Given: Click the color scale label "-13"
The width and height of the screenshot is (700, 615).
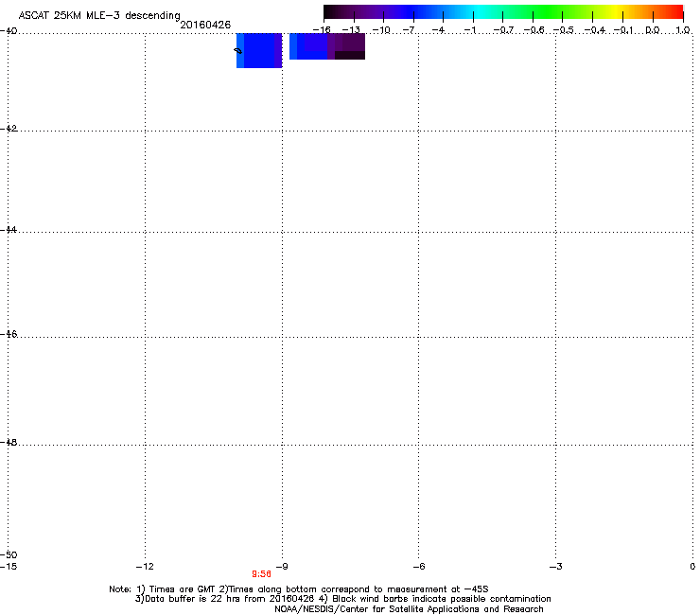Looking at the screenshot, I should pos(351,30).
